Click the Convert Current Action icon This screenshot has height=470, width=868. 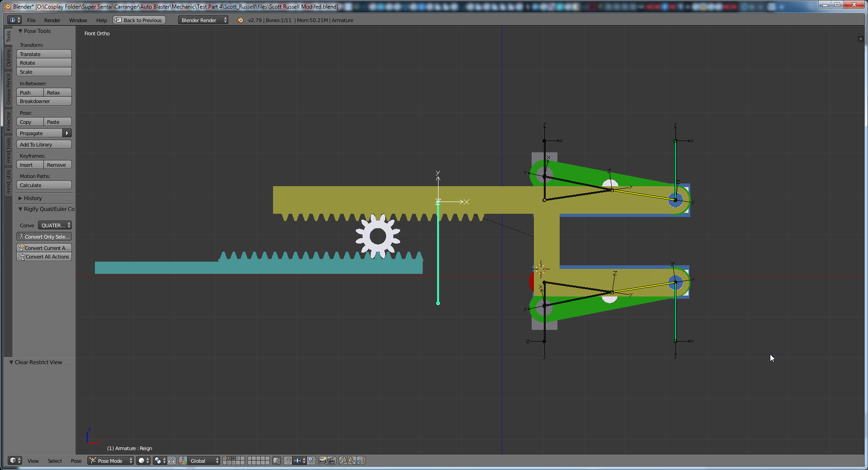21,248
